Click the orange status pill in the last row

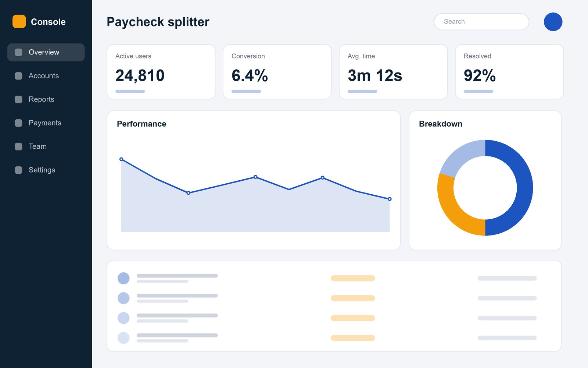353,338
